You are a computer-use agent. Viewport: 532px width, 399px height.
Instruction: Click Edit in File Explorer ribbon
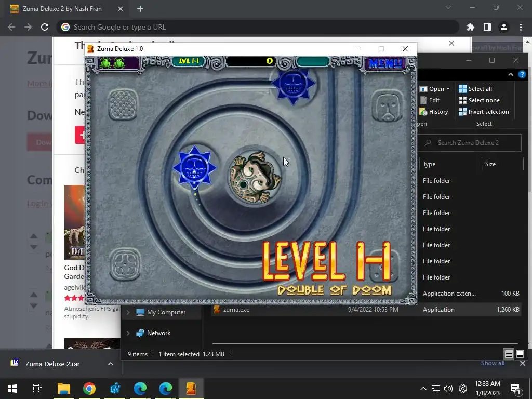pos(430,100)
